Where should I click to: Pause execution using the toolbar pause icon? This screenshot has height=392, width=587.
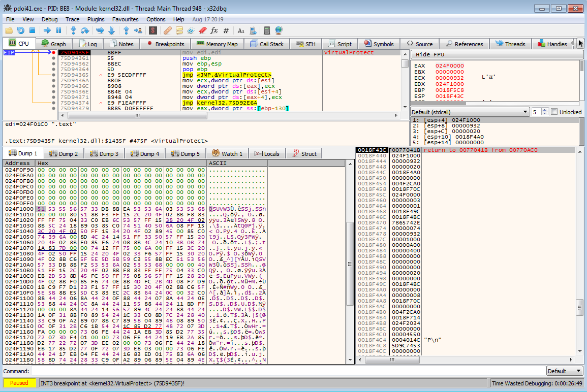click(59, 30)
